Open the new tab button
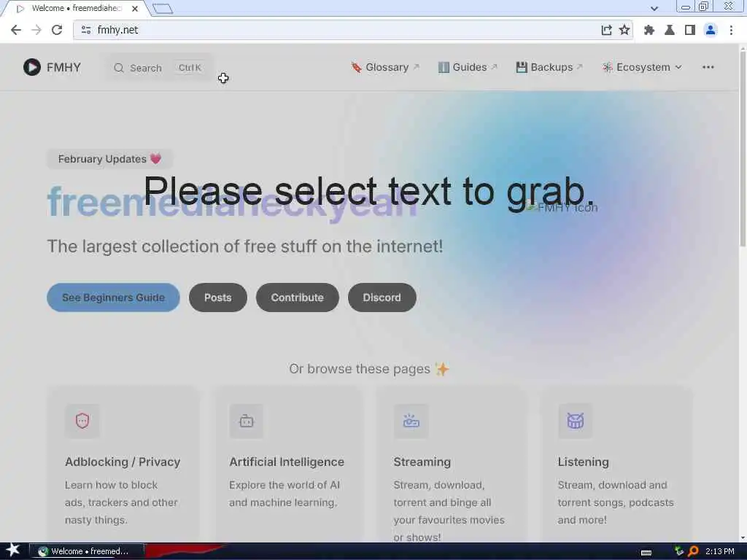 [x=163, y=9]
